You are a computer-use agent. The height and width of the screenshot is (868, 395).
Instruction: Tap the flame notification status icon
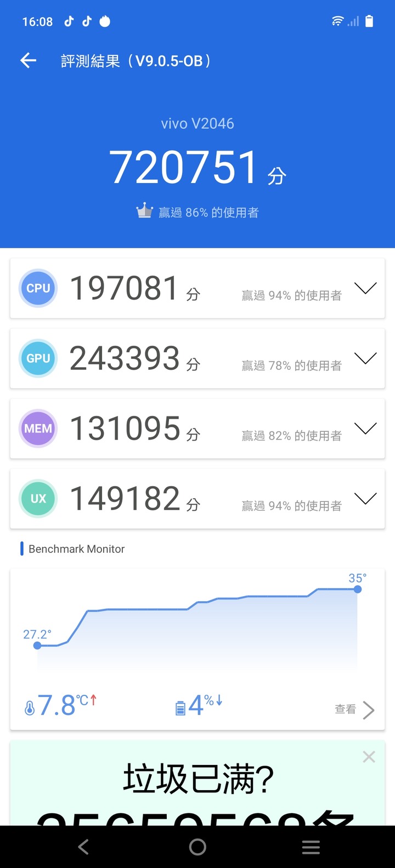(x=105, y=21)
